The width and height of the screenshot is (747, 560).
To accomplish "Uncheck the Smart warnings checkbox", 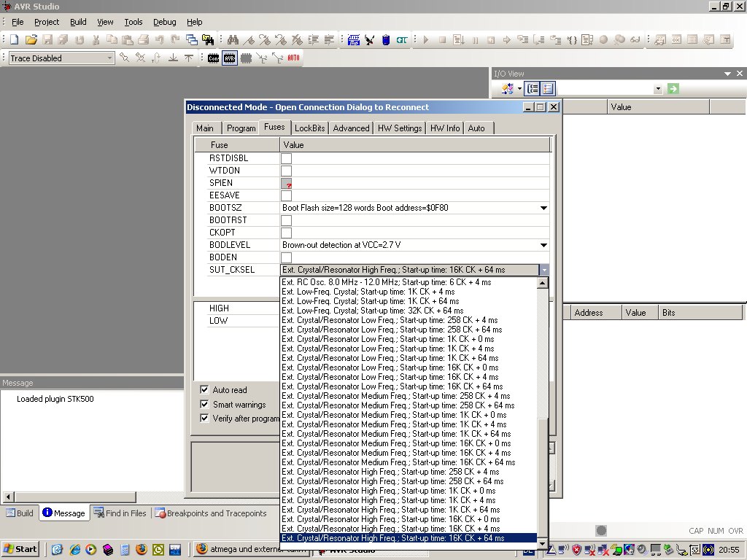I will [204, 404].
